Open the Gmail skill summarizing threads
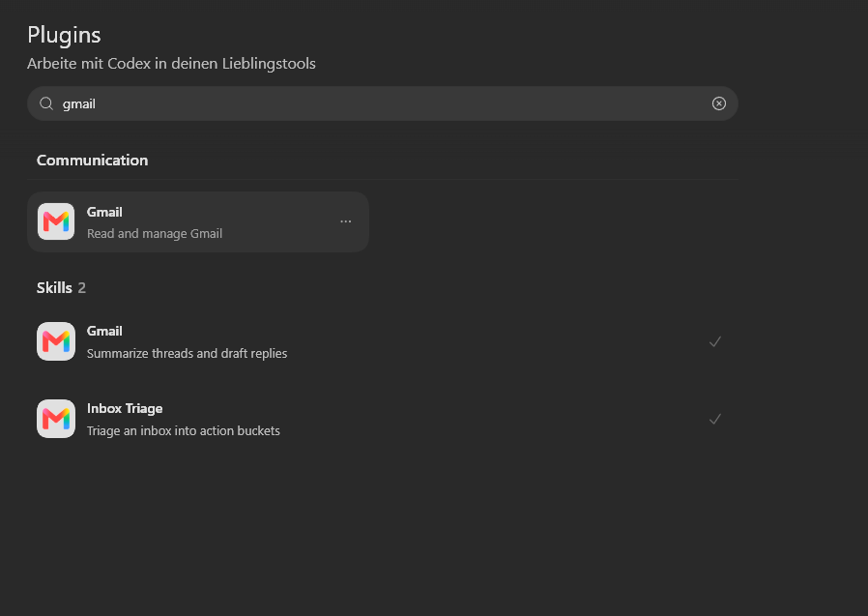Image resolution: width=868 pixels, height=616 pixels. click(383, 341)
